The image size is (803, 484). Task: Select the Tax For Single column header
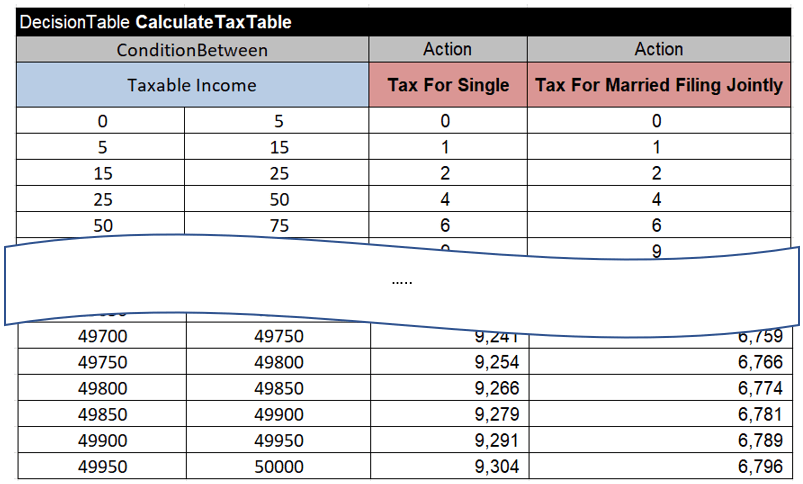[448, 85]
